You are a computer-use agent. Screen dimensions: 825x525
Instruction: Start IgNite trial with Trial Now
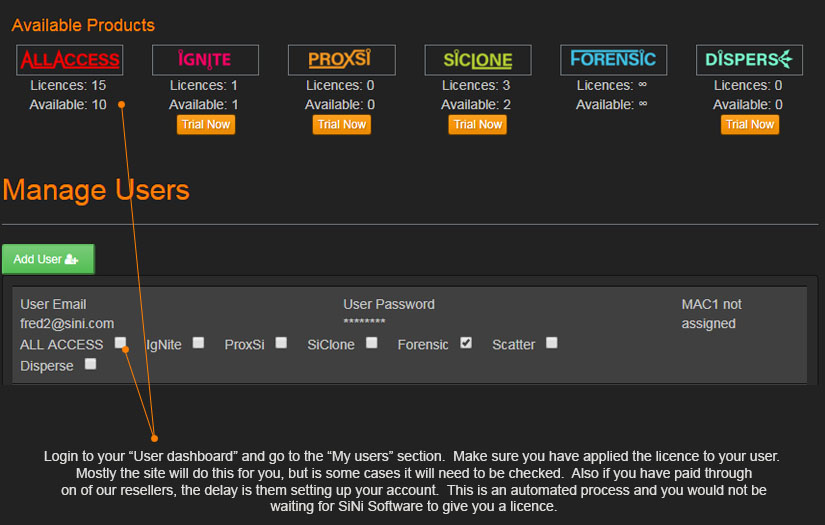206,125
